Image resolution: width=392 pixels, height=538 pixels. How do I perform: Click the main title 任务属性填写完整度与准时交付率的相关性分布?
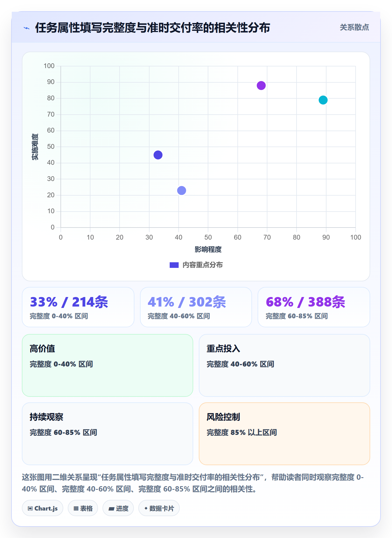(x=153, y=28)
